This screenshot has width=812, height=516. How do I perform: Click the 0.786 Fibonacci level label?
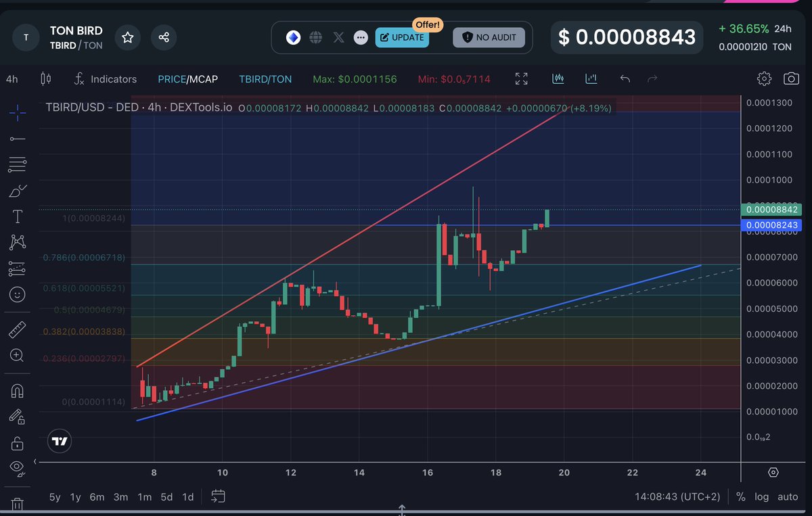point(84,258)
